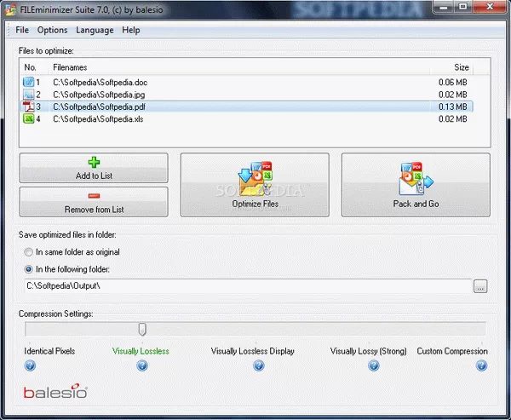Maximize the FILEminimizer window
Viewport: 511px width, 420px height.
(462, 7)
